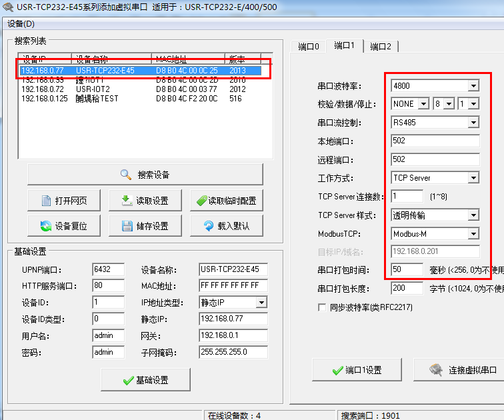Select device USR-IOT2 in search list
The height and width of the screenshot is (420, 504).
pyautogui.click(x=93, y=89)
